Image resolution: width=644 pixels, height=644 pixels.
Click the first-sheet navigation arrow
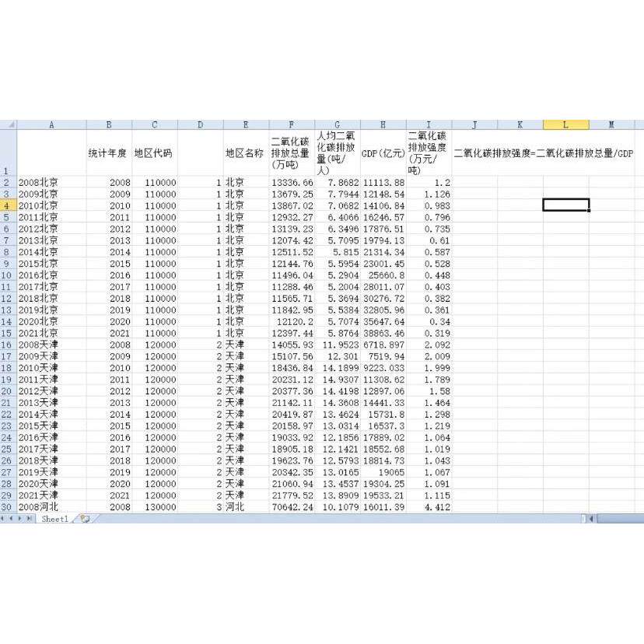(3, 518)
